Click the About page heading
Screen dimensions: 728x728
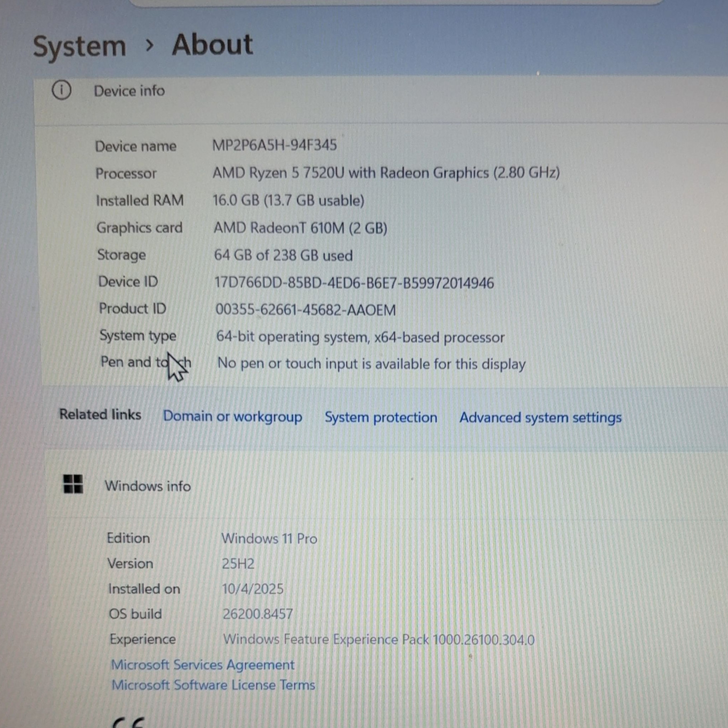[x=212, y=45]
